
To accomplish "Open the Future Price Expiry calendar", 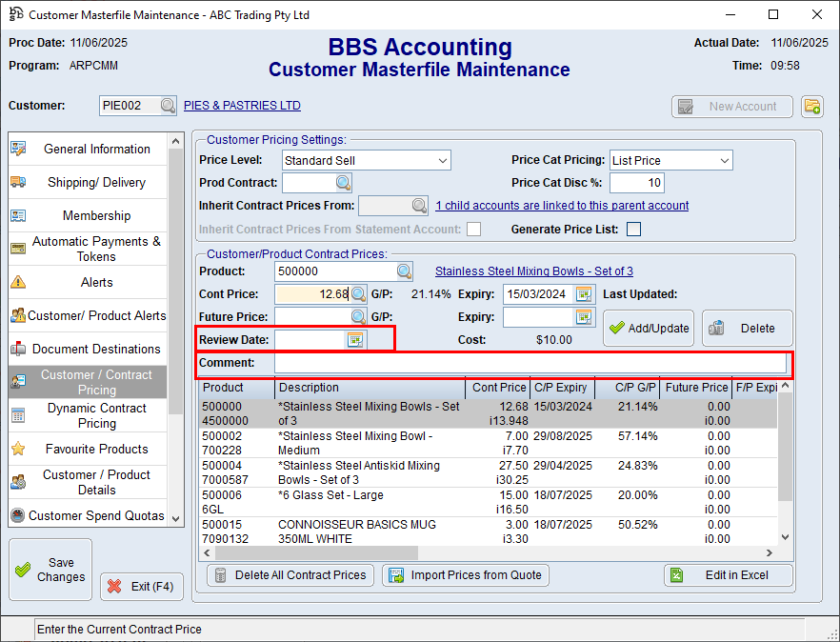I will (x=584, y=317).
